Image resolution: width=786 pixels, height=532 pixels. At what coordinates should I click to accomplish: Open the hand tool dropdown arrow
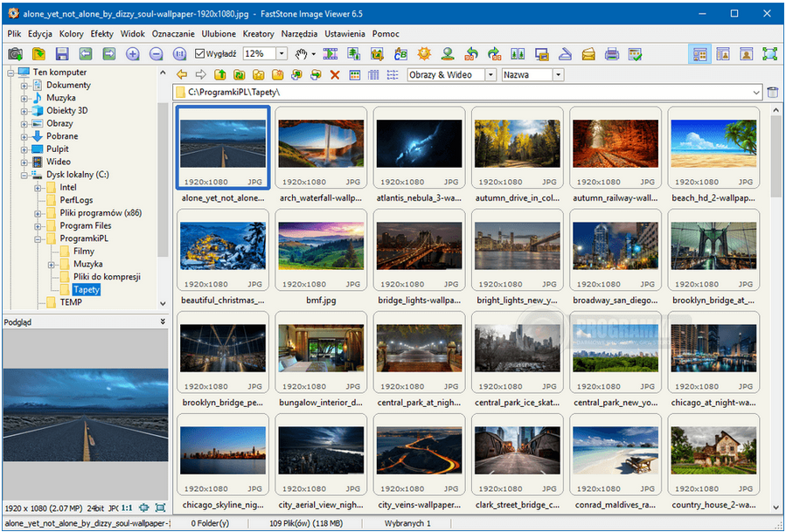pos(314,53)
